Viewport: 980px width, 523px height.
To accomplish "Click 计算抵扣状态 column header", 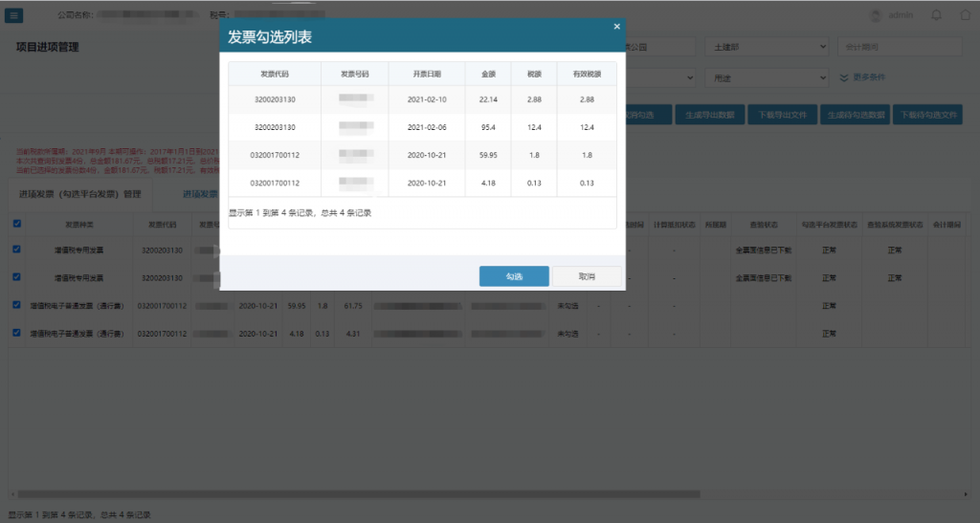I will click(x=675, y=225).
